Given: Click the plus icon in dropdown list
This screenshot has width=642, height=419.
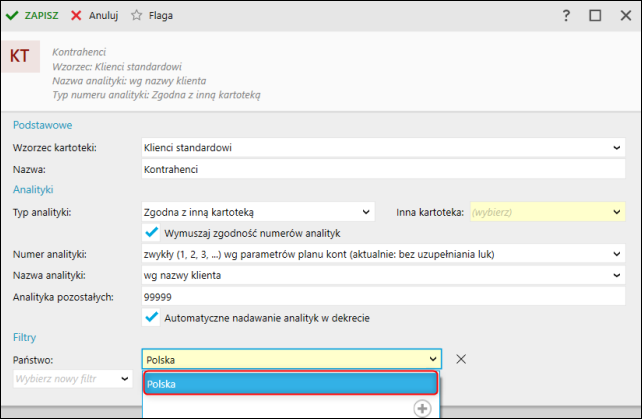Looking at the screenshot, I should 422,408.
